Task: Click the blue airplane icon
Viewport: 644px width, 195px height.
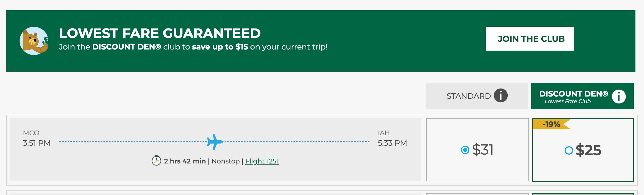Action: click(x=215, y=142)
